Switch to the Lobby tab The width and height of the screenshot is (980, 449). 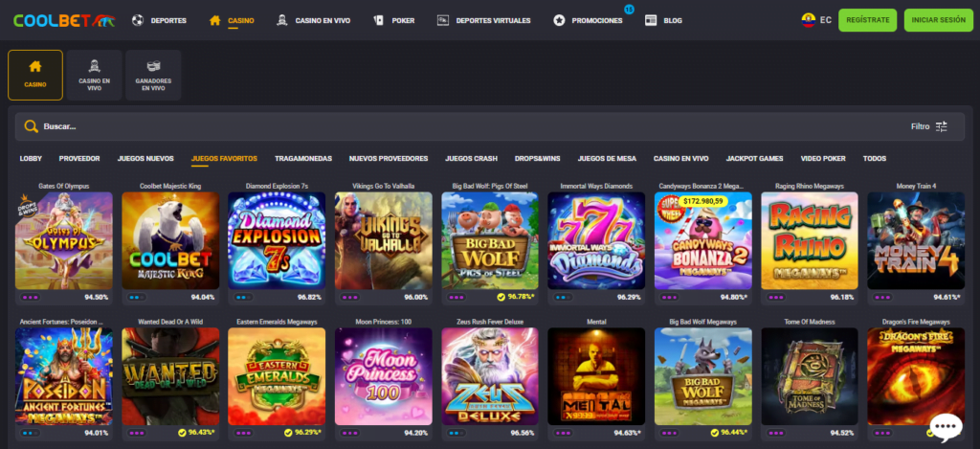[31, 159]
